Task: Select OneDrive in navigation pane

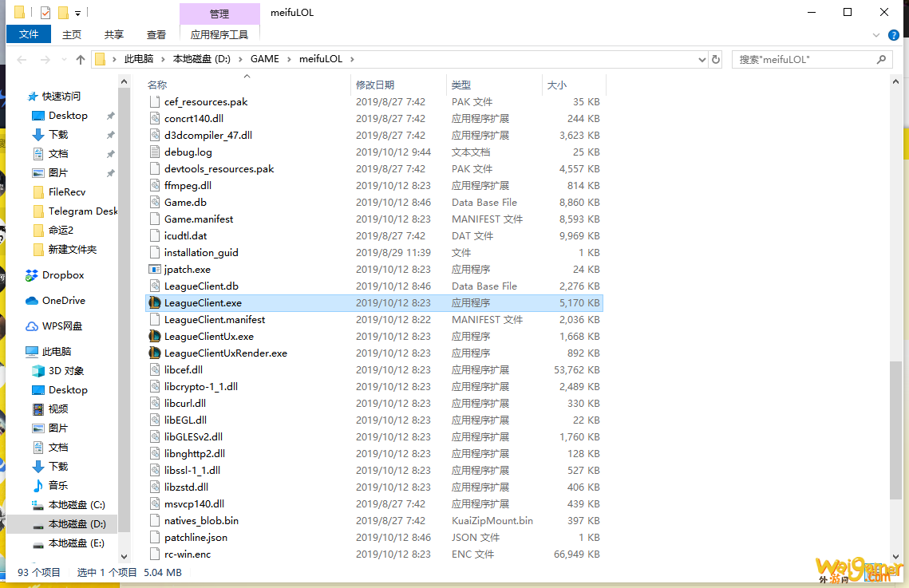Action: (x=63, y=301)
